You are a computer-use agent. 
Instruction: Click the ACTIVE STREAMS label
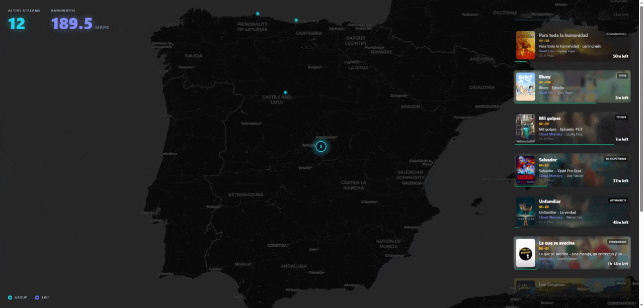[x=24, y=11]
